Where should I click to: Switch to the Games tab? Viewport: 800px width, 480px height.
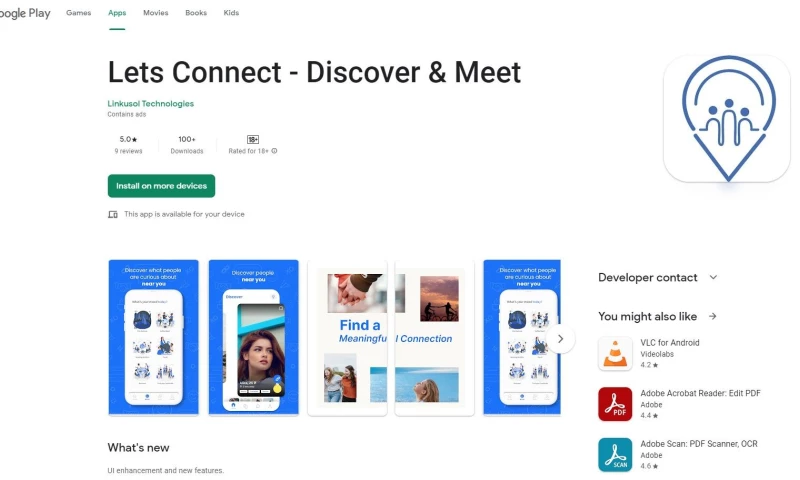pos(79,13)
